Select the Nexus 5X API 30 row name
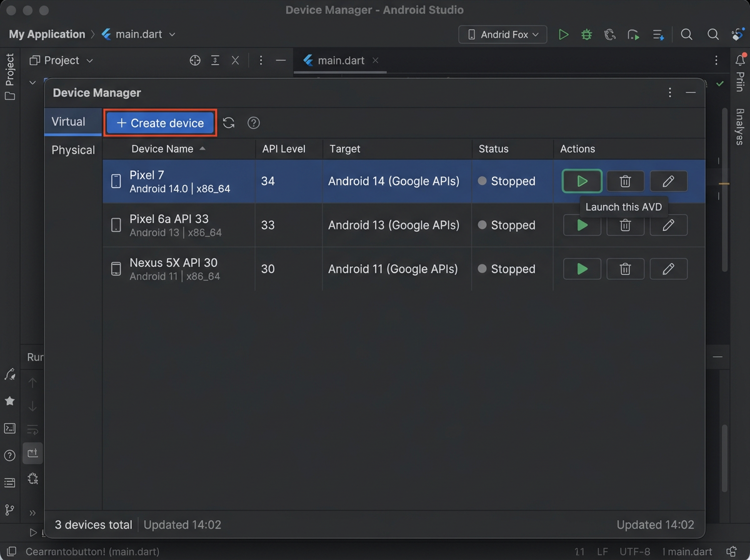Screen dimensions: 750x560 pos(173,262)
